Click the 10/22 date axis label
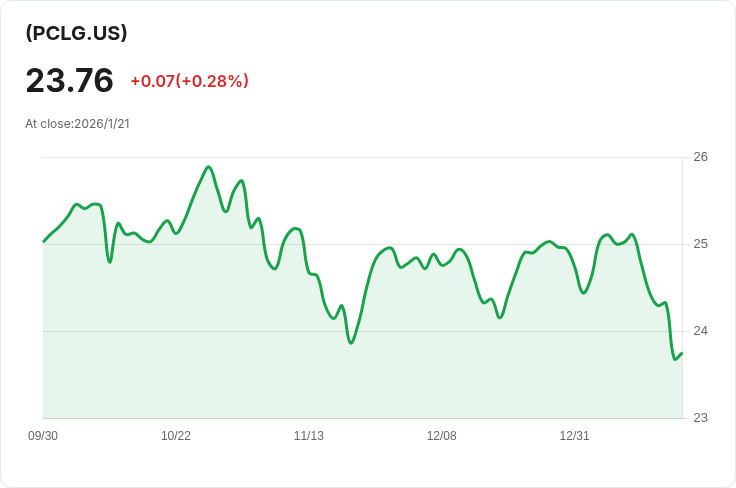 (x=176, y=436)
